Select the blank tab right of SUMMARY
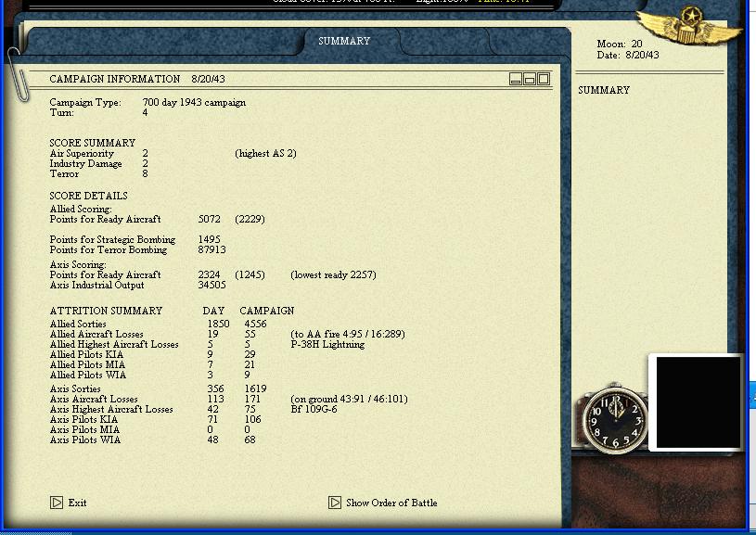 (x=444, y=42)
